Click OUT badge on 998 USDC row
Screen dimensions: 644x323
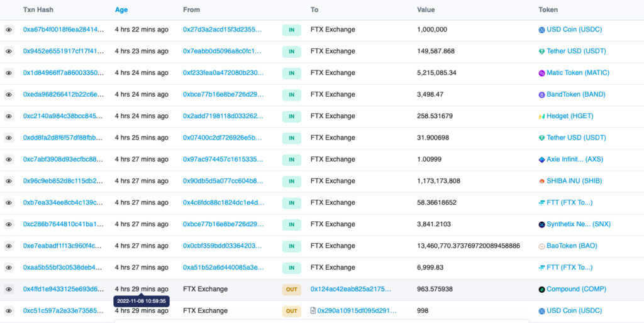coord(291,311)
